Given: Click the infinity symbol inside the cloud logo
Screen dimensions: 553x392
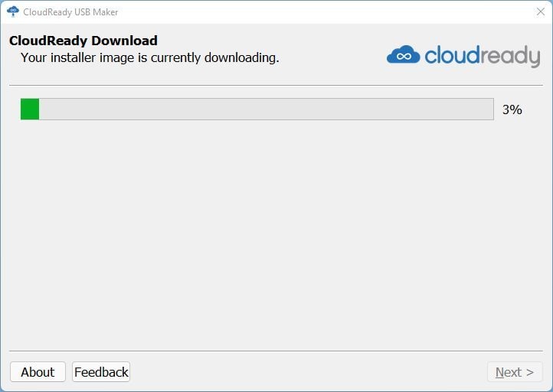Looking at the screenshot, I should [x=404, y=57].
